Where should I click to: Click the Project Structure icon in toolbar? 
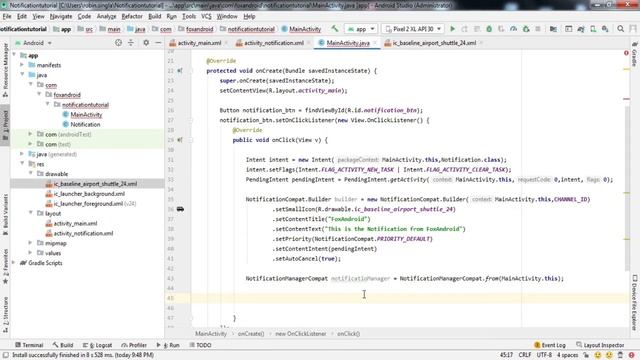coord(553,29)
